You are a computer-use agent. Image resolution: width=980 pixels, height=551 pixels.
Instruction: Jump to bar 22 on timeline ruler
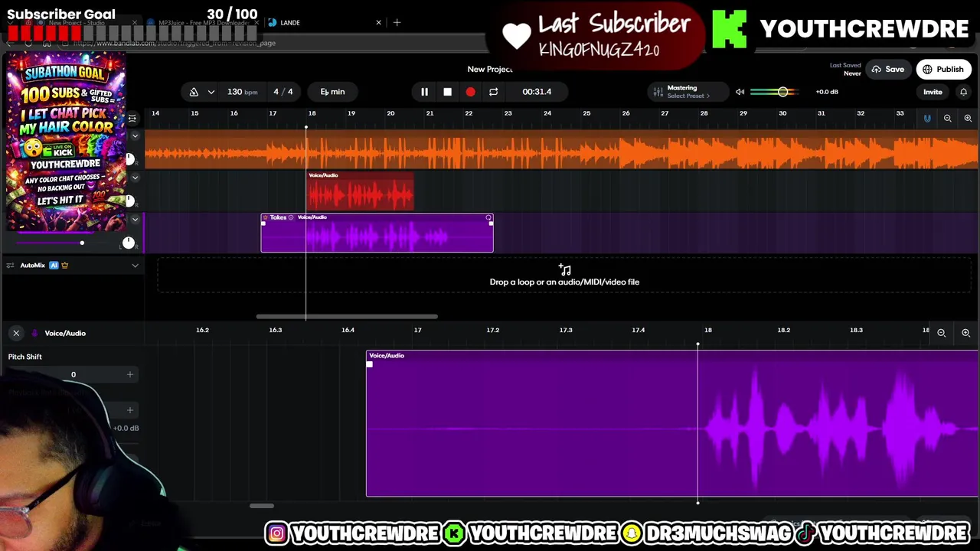point(469,113)
